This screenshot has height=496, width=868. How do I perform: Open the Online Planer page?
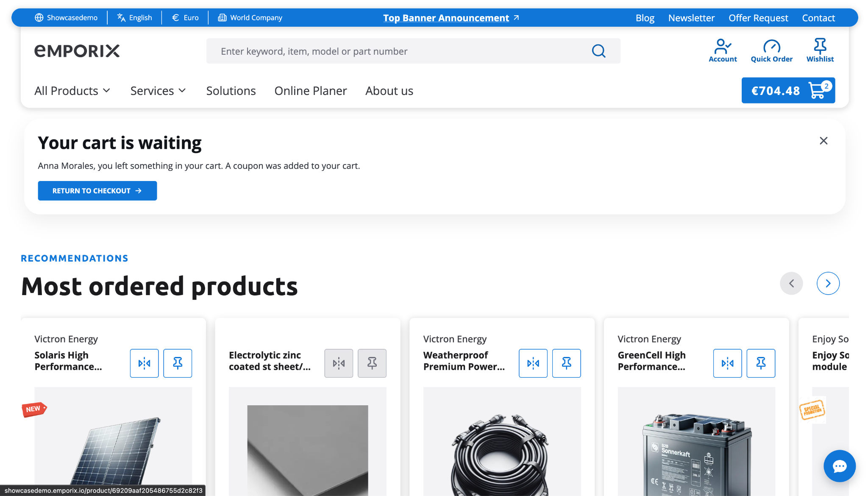pos(311,91)
